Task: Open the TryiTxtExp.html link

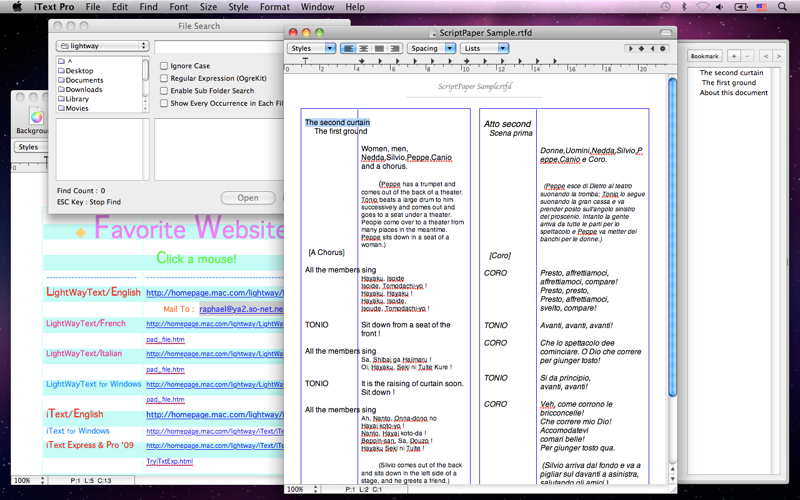Action: (x=170, y=461)
